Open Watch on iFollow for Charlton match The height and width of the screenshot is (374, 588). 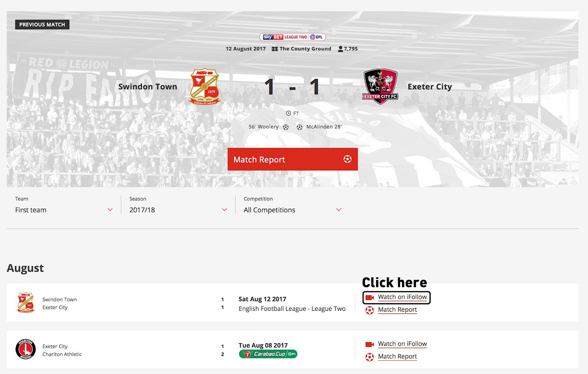(x=402, y=344)
